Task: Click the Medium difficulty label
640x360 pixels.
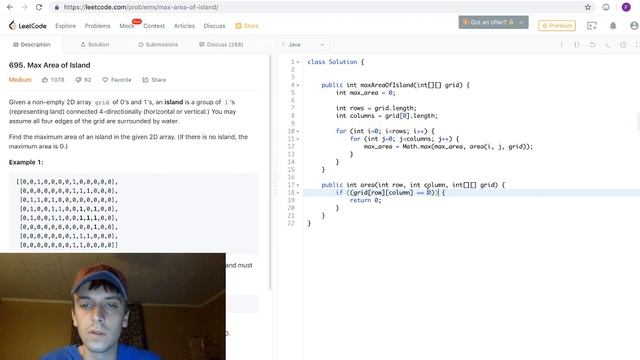Action: [20, 80]
